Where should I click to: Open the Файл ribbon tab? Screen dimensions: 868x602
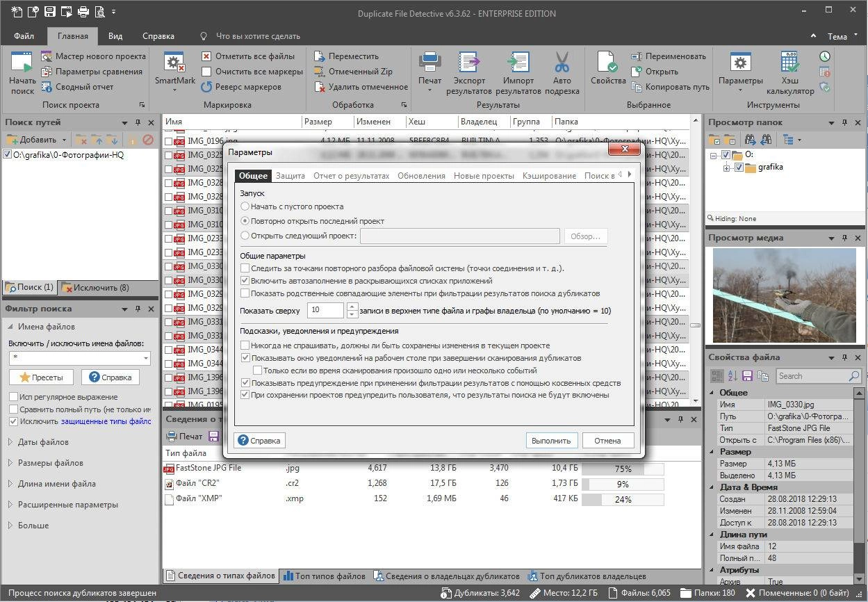[24, 36]
